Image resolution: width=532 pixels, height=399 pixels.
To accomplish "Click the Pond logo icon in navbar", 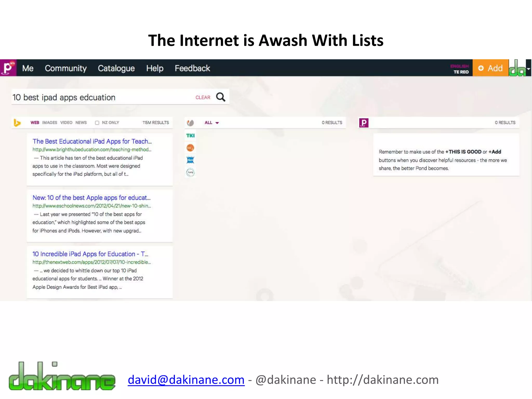I will (x=8, y=68).
